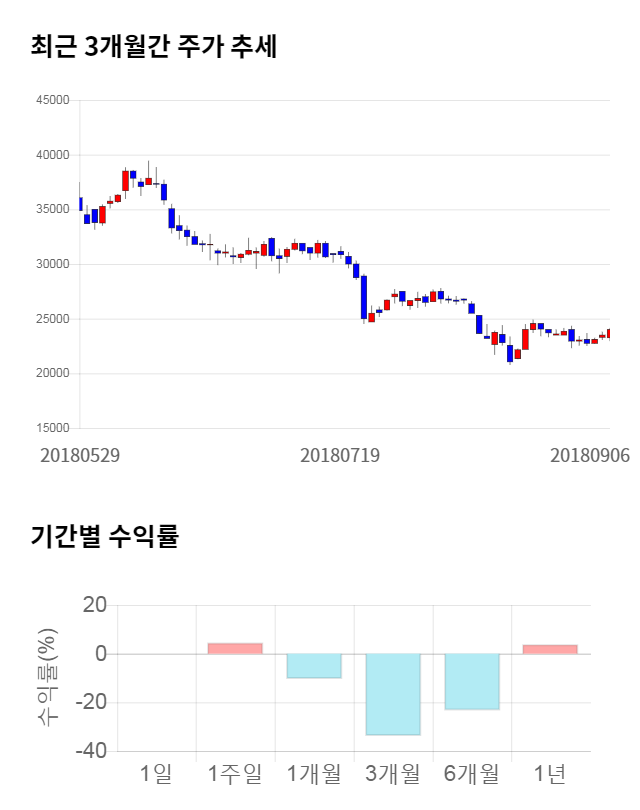The height and width of the screenshot is (810, 640).
Task: Click the 3개월 return bar
Action: coord(393,694)
